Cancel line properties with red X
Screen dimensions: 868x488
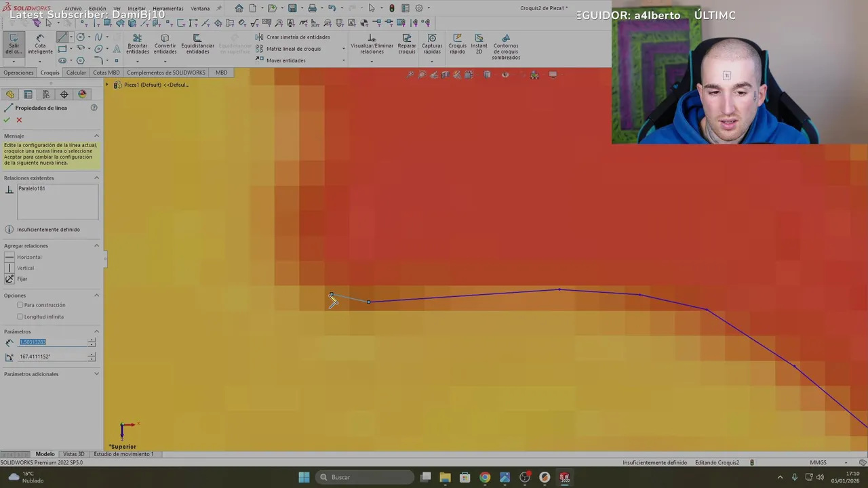[x=19, y=120]
